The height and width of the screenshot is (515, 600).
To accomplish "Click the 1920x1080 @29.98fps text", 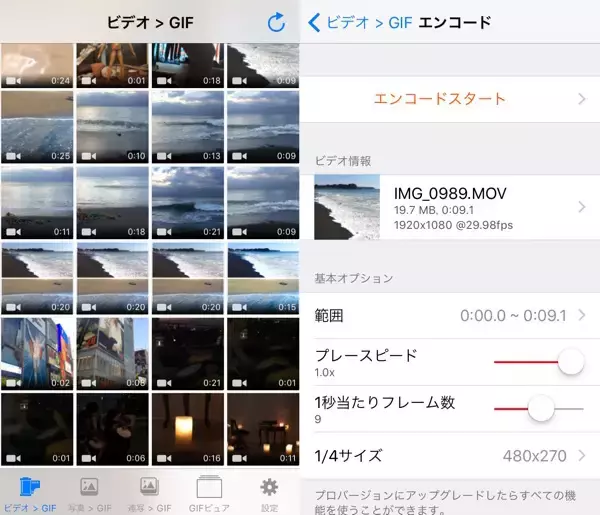I will point(453,225).
